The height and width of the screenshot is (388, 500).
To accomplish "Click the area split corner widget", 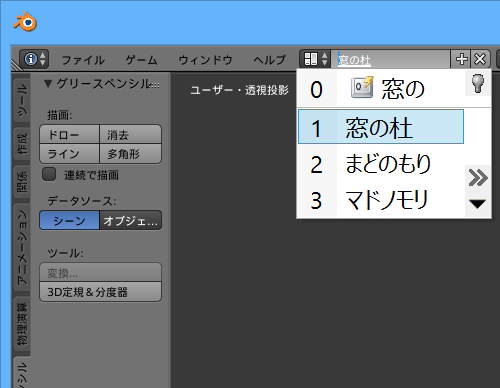I will 16,65.
